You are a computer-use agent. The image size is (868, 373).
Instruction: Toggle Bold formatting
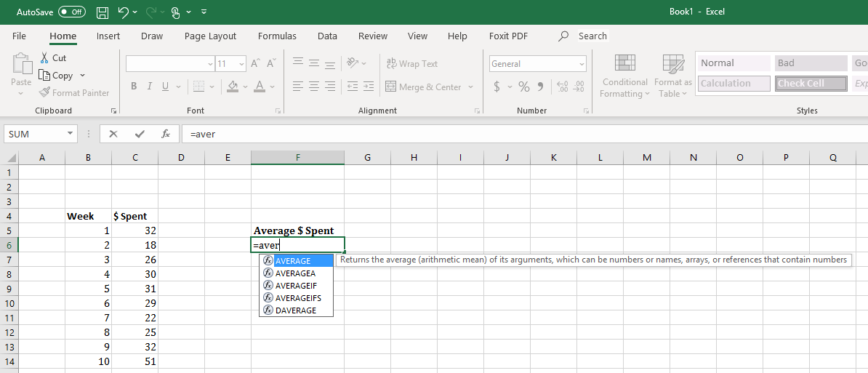(134, 87)
